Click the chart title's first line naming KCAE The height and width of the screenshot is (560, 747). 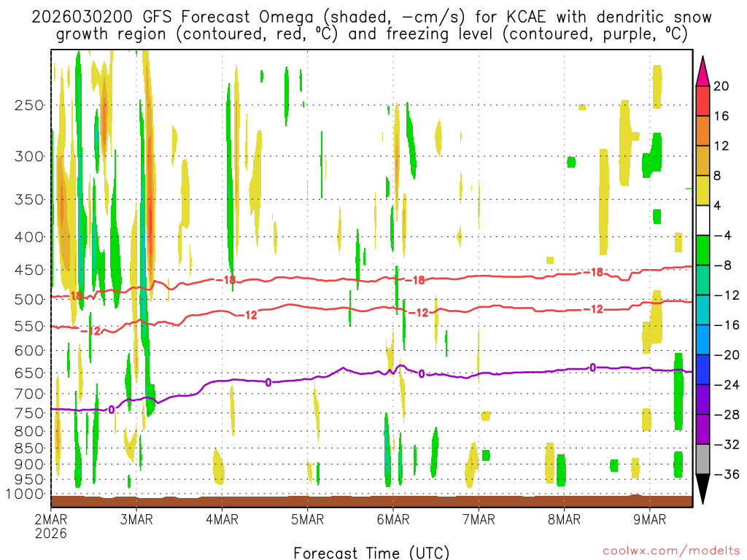371,17
